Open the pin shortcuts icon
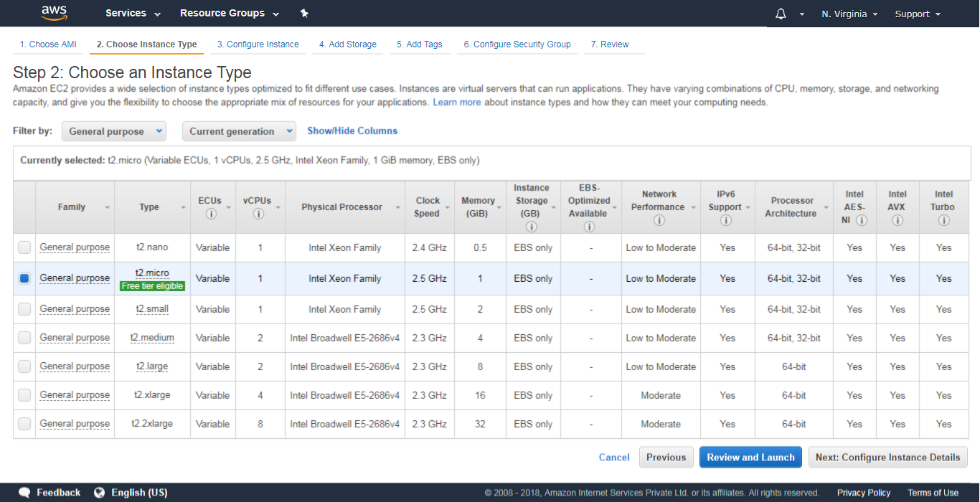This screenshot has width=980, height=502. pyautogui.click(x=304, y=13)
